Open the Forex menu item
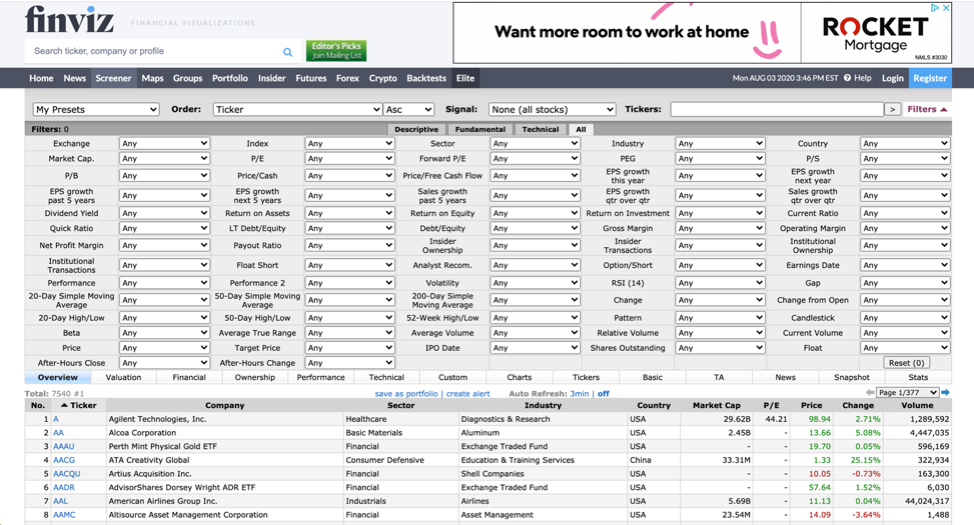Screen dimensions: 974x525 tap(347, 78)
